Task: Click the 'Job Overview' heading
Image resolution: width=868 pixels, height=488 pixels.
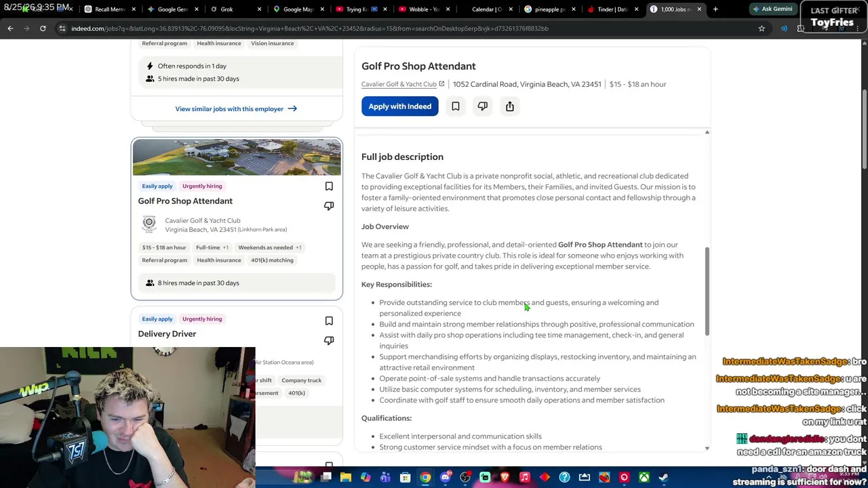Action: click(x=385, y=226)
